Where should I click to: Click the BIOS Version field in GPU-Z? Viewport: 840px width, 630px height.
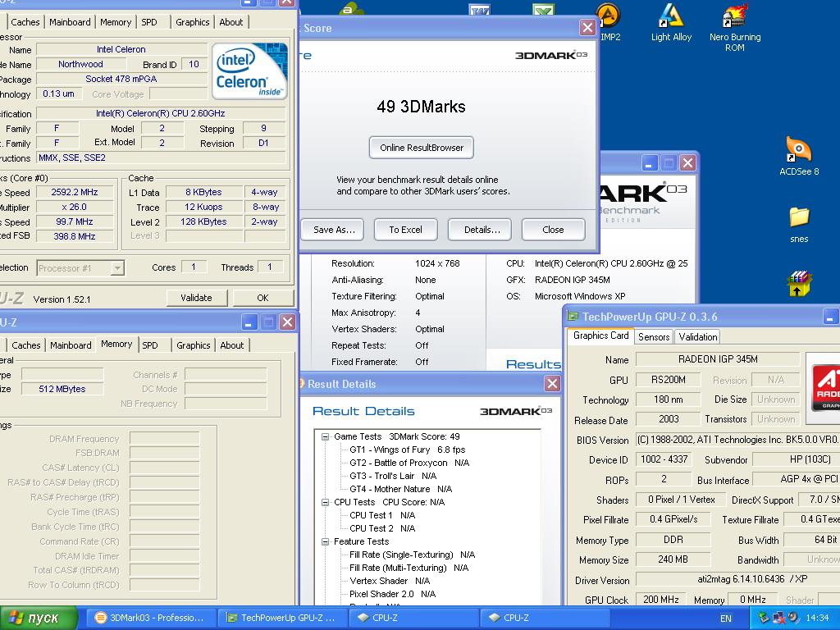click(737, 440)
